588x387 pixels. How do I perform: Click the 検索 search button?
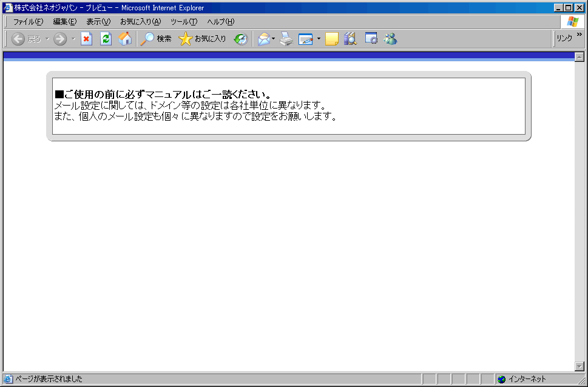point(156,39)
